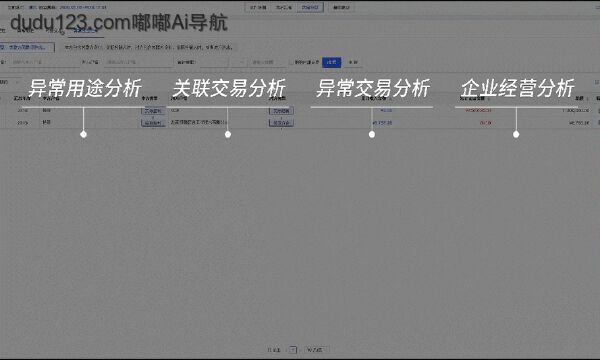Image resolution: width=600 pixels, height=360 pixels.
Task: Open the start date picker field
Action: point(214,62)
